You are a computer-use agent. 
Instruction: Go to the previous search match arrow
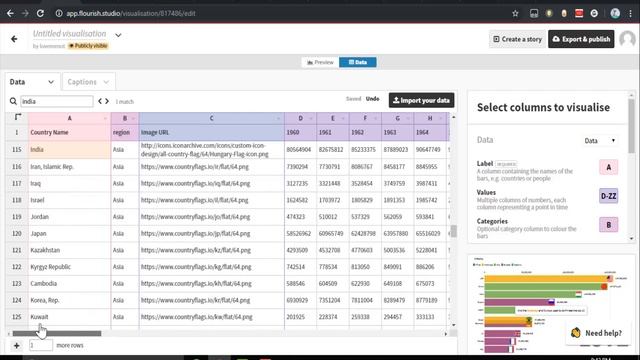coord(100,101)
